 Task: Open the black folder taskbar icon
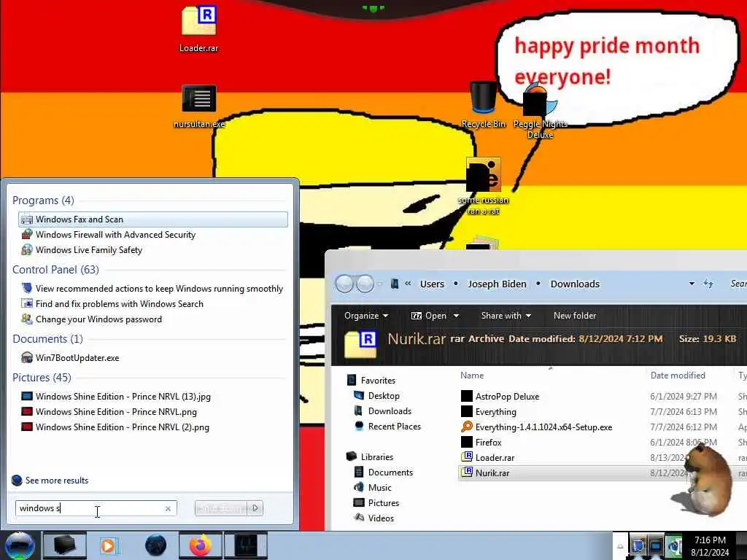(x=65, y=545)
